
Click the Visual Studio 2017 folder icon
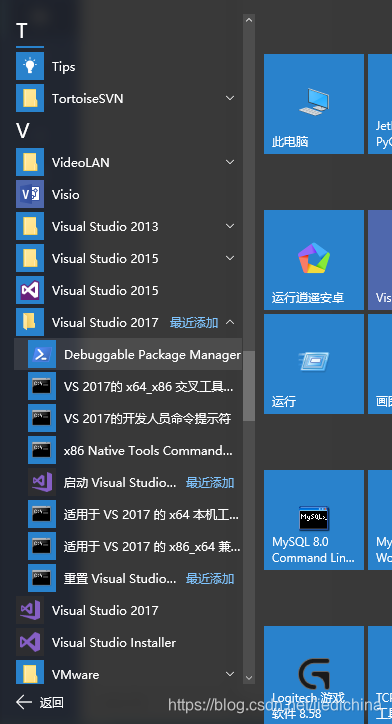30,322
